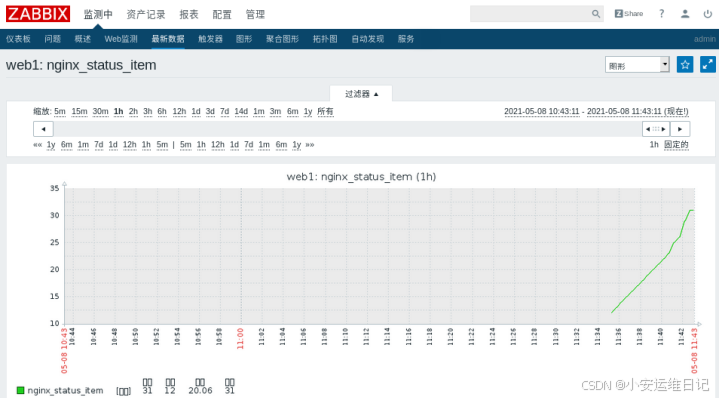Go to 聚合图形 submenu
The image size is (720, 398).
(x=282, y=39)
